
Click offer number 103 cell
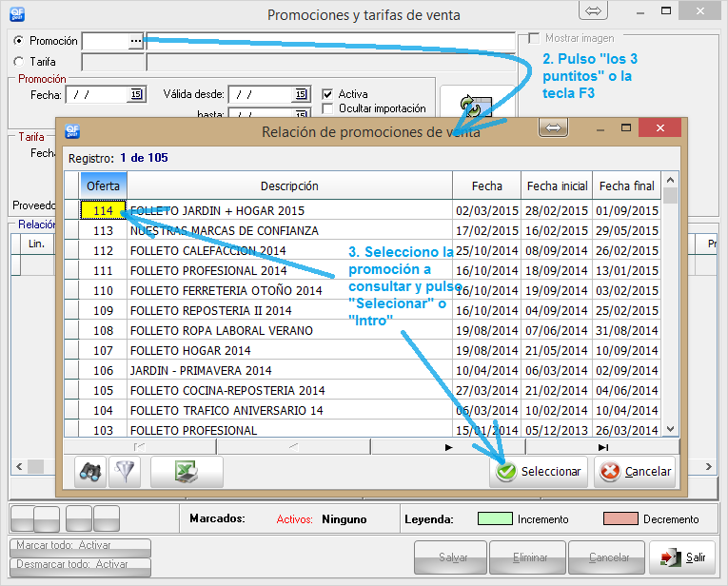103,430
